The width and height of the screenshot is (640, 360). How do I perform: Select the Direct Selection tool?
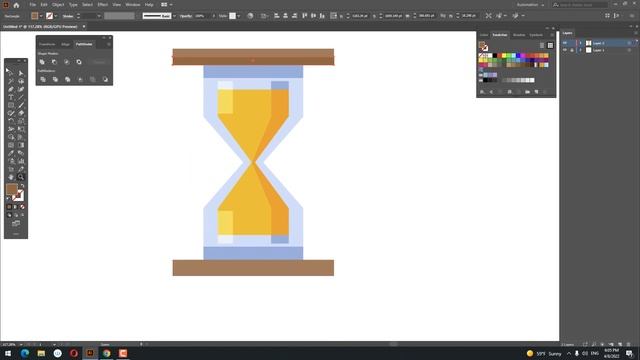click(x=21, y=73)
